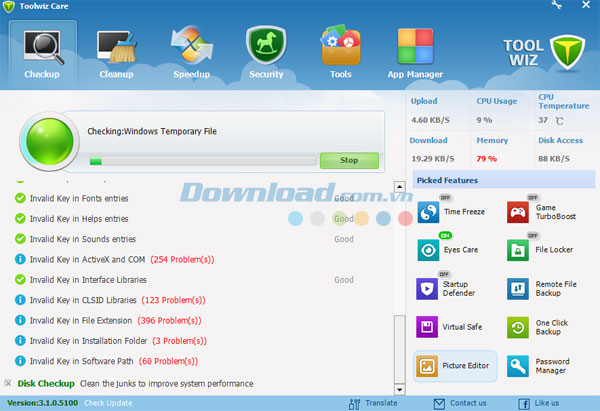Open the Speedup arrows icon

click(191, 45)
